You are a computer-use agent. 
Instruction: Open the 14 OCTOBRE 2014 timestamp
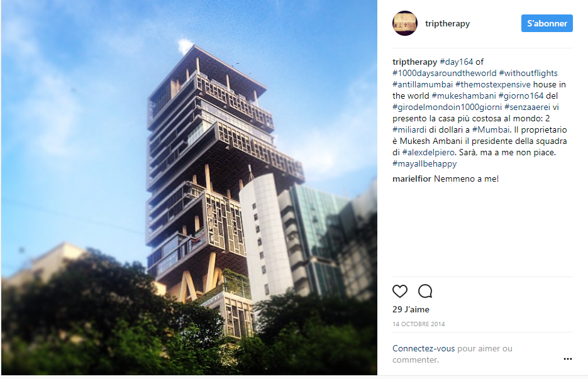418,324
